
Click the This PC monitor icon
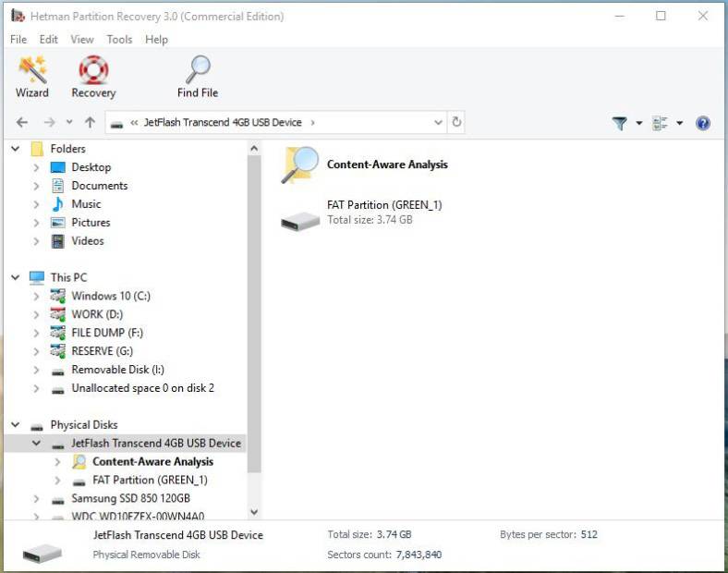37,277
